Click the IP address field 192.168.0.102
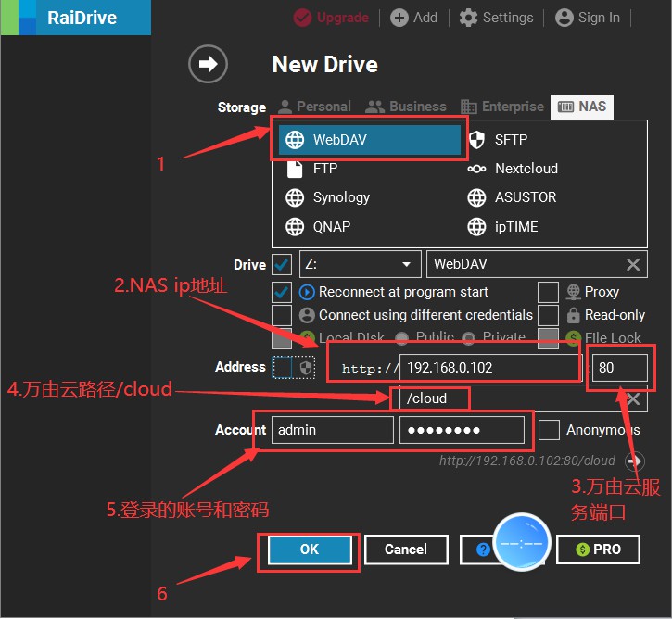 [x=489, y=368]
